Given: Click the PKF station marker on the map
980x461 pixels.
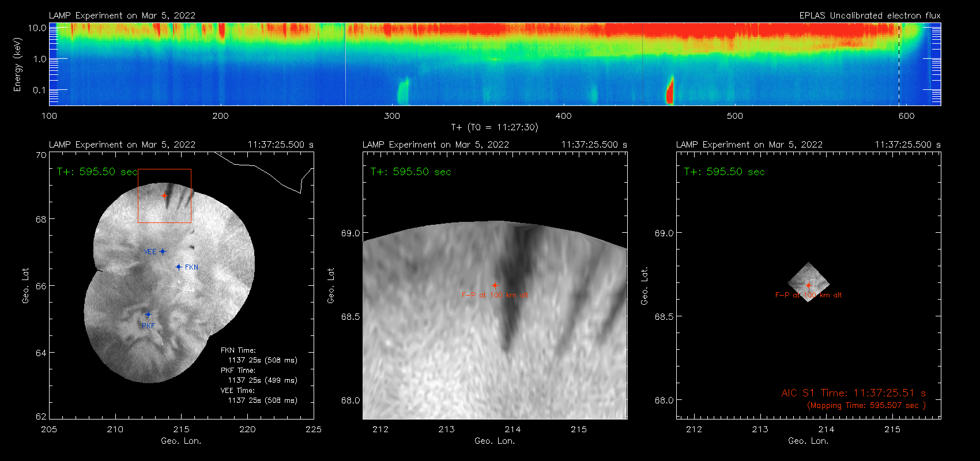Looking at the screenshot, I should point(148,315).
